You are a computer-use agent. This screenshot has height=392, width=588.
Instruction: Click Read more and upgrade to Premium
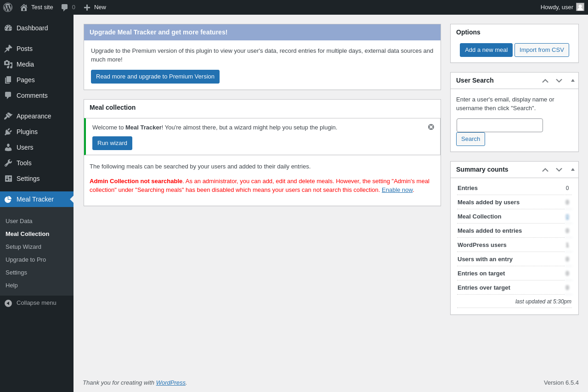click(x=155, y=77)
